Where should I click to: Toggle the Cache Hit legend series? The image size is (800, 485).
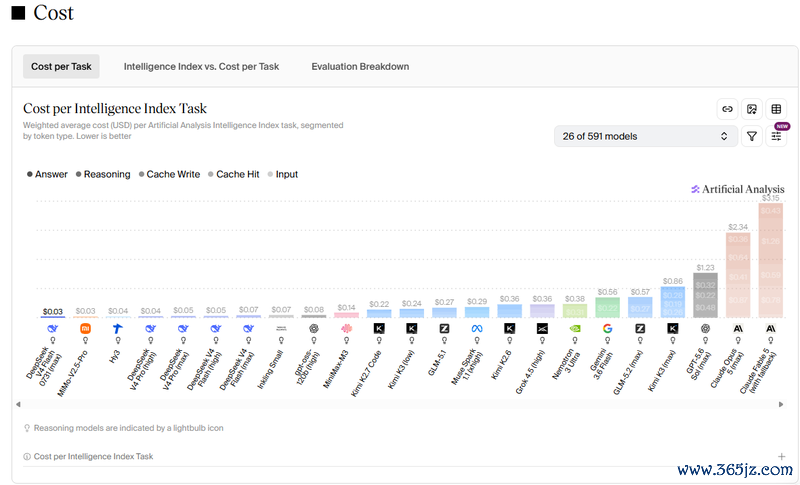pyautogui.click(x=234, y=174)
